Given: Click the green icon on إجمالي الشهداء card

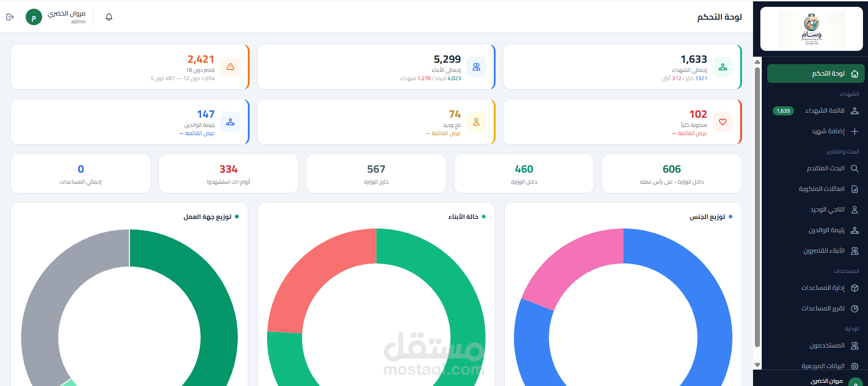Looking at the screenshot, I should pos(723,67).
